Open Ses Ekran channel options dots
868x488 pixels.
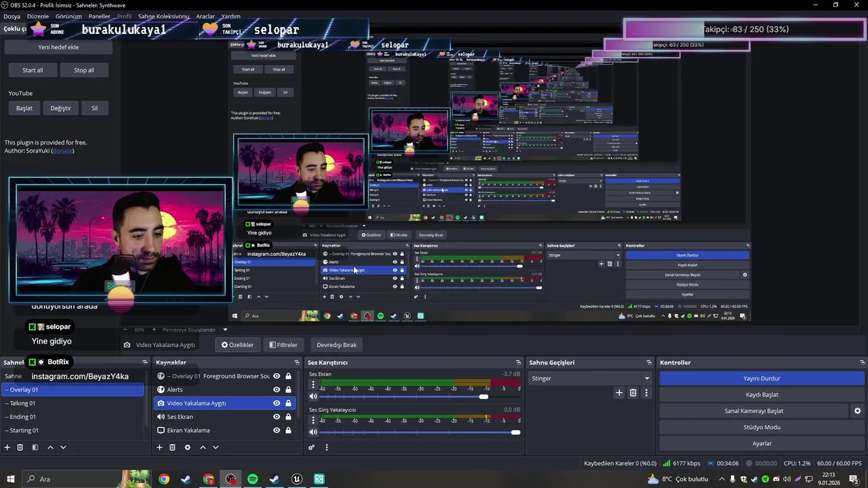[313, 384]
